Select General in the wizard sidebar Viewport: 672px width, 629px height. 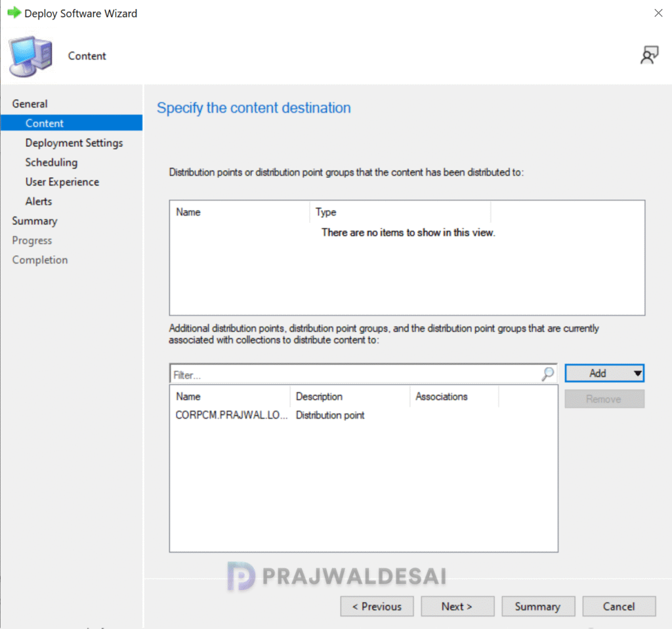(30, 104)
